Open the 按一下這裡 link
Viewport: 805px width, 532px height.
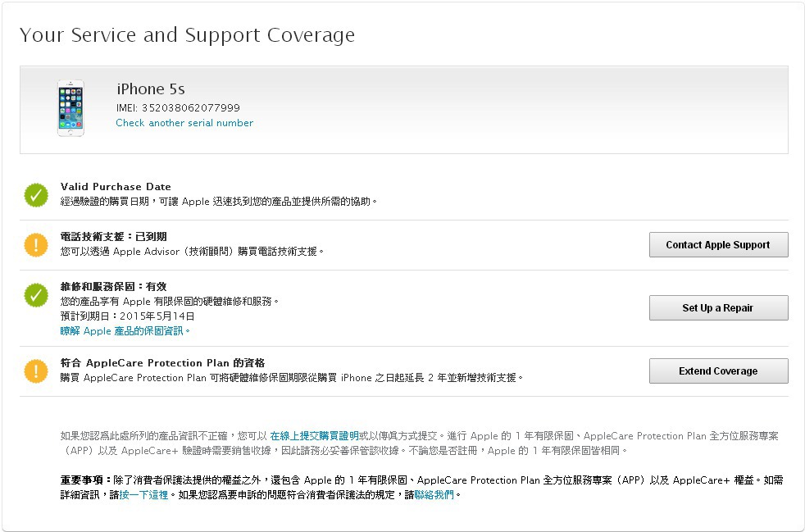coord(143,495)
